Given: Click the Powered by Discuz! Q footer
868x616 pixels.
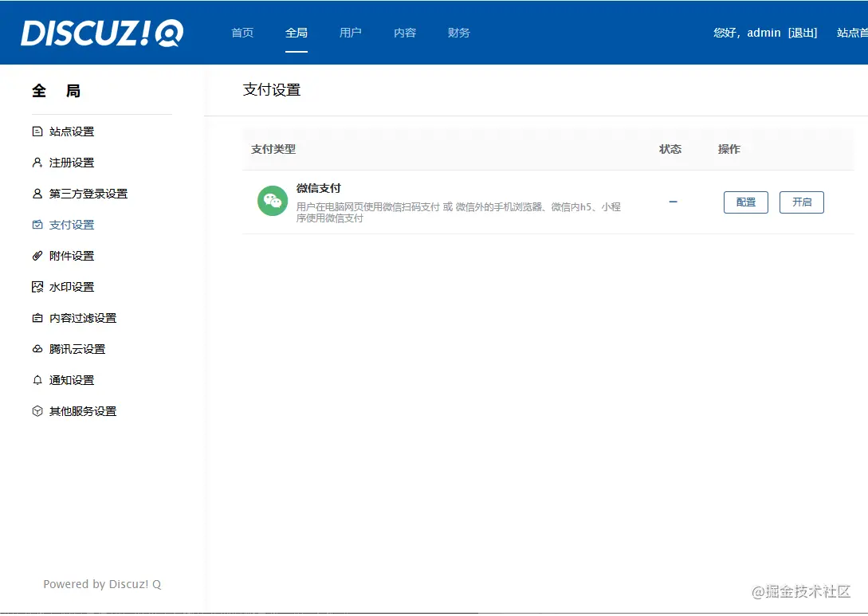Looking at the screenshot, I should pos(102,584).
